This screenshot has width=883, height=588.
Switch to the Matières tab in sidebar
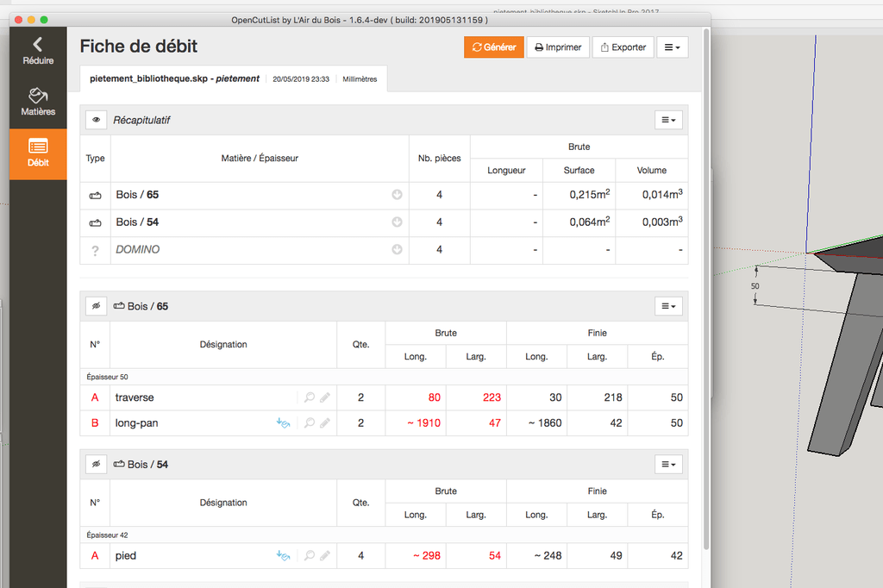38,103
